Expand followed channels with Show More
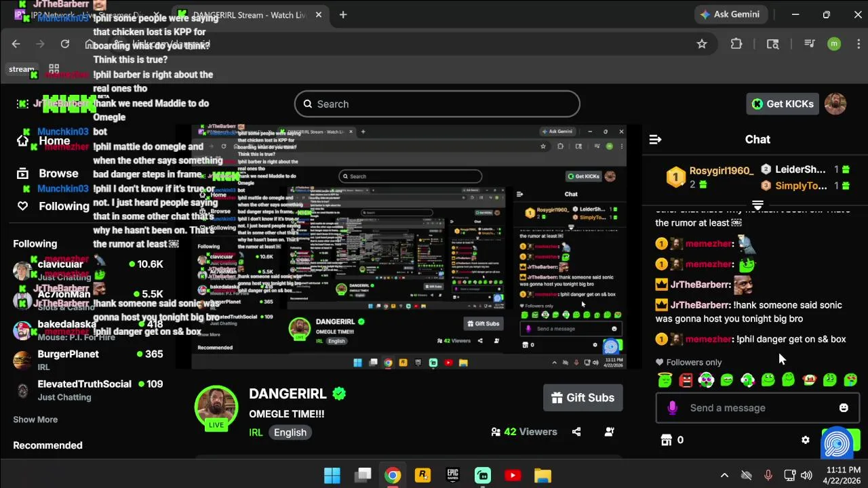868x488 pixels. (35, 420)
